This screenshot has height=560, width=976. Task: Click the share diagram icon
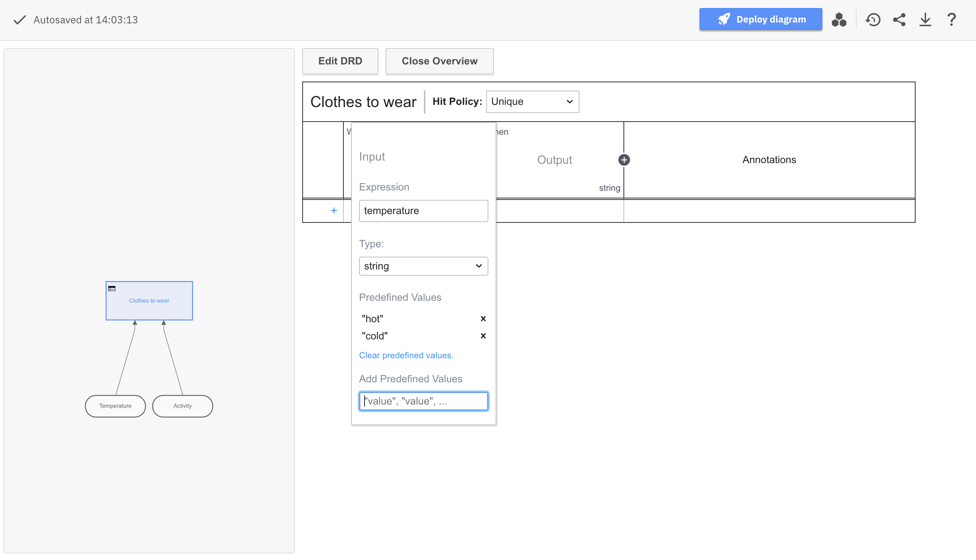(x=899, y=19)
